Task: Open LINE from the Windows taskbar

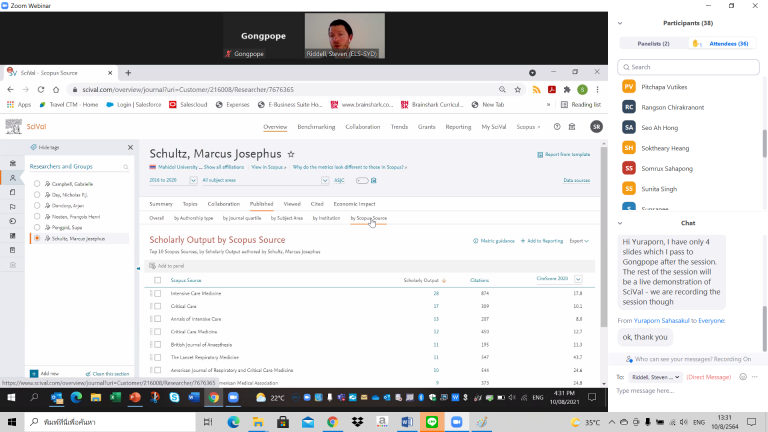Action: coord(432,422)
